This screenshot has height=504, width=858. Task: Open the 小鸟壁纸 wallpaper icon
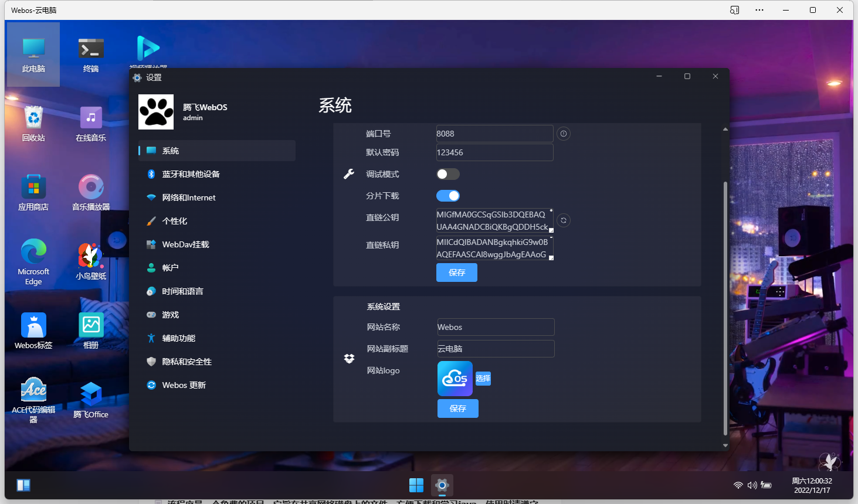click(x=91, y=262)
